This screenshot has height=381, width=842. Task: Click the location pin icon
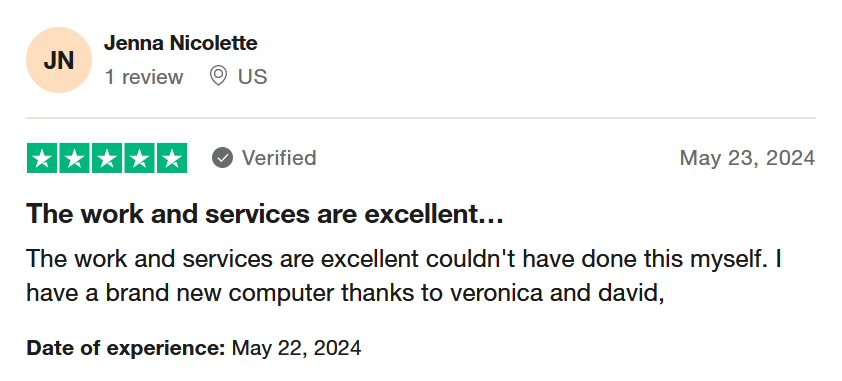coord(218,76)
